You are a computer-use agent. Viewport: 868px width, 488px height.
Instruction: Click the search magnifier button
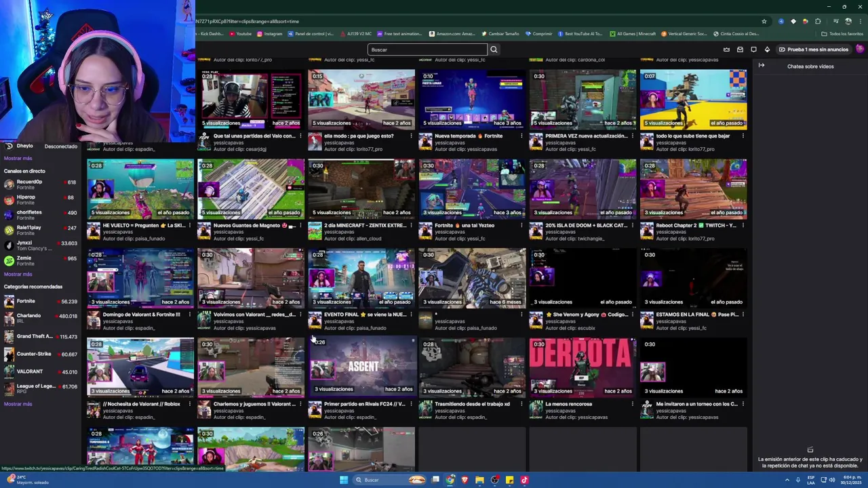pyautogui.click(x=494, y=49)
